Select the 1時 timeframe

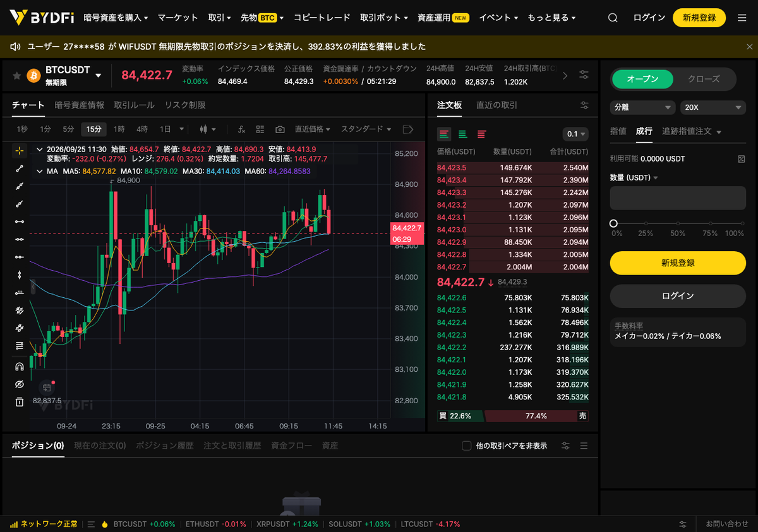119,129
